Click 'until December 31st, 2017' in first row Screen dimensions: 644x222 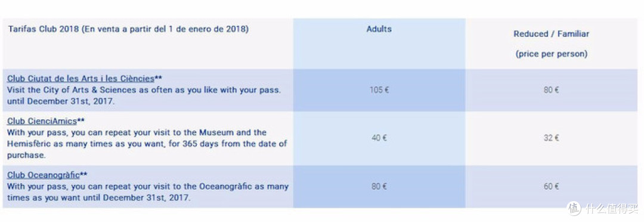click(x=60, y=101)
